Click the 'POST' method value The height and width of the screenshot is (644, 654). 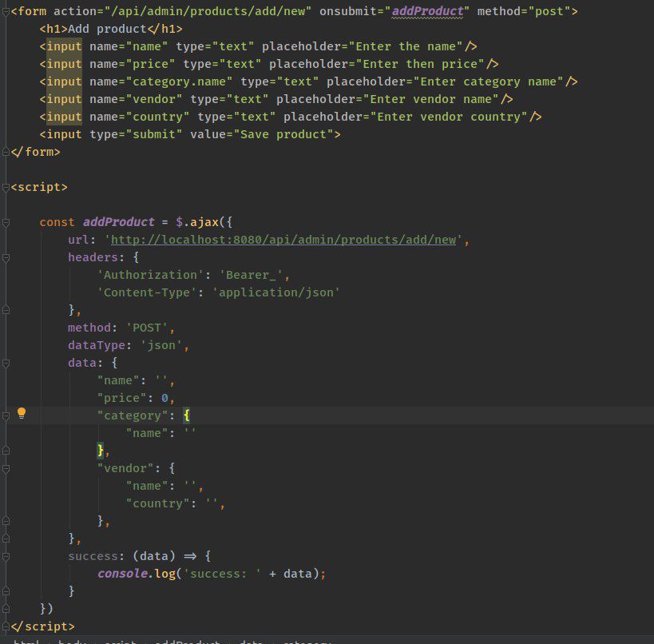[147, 328]
